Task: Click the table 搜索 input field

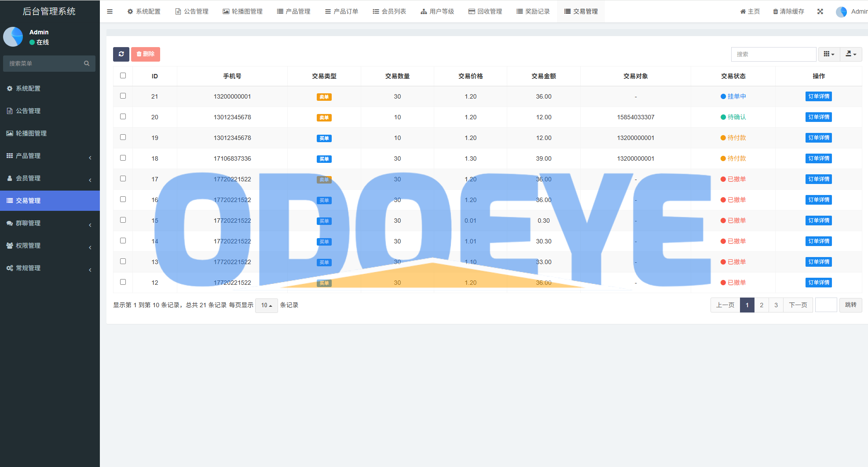Action: point(773,54)
